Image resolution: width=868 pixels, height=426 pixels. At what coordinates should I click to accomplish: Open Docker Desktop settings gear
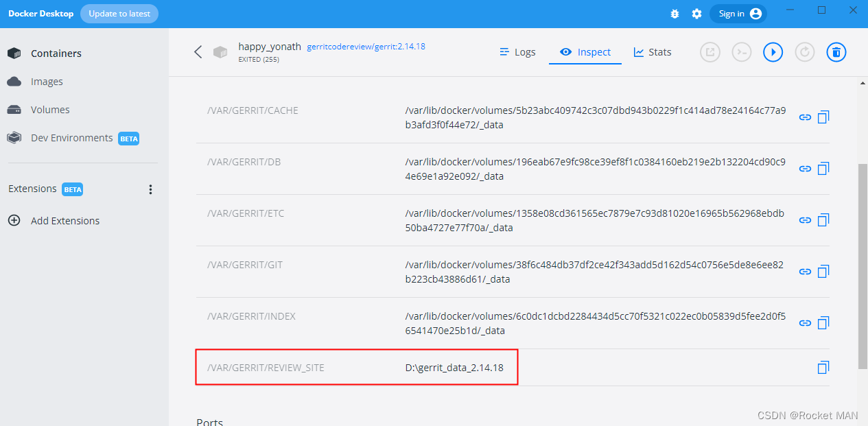tap(696, 13)
